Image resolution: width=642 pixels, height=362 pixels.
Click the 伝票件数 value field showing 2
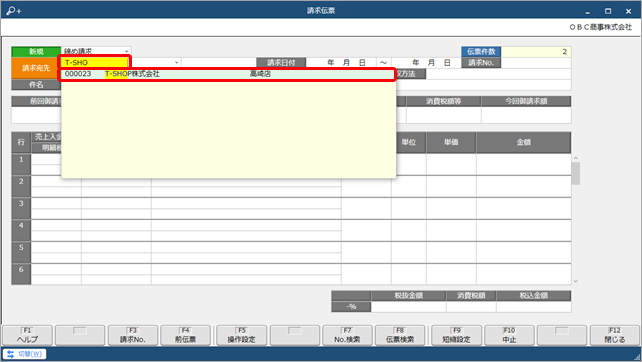click(536, 52)
